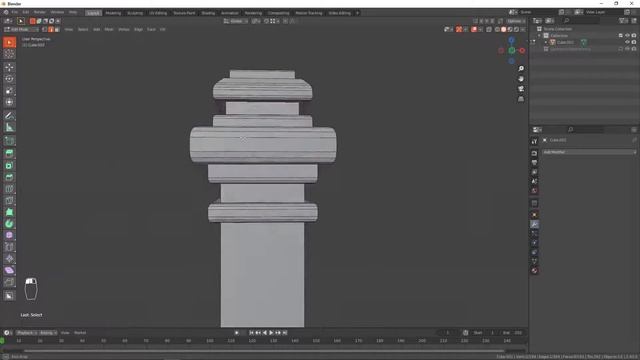Image resolution: width=640 pixels, height=360 pixels.
Task: Switch to the Shading workspace tab
Action: pos(208,13)
